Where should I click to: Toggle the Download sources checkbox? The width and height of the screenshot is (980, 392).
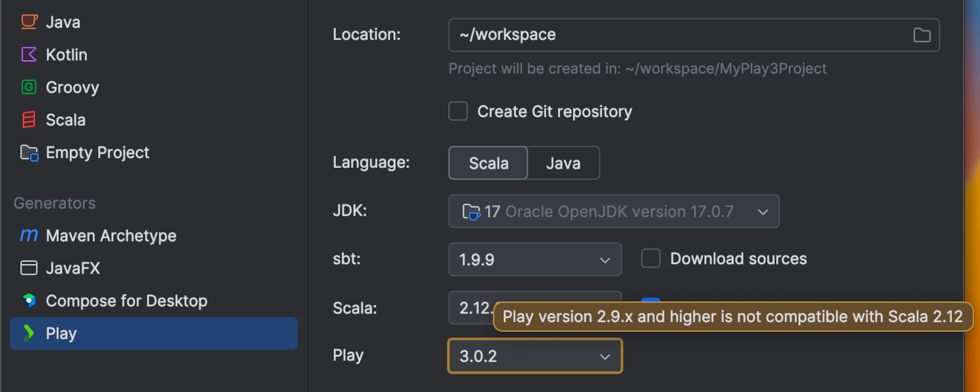(x=651, y=259)
